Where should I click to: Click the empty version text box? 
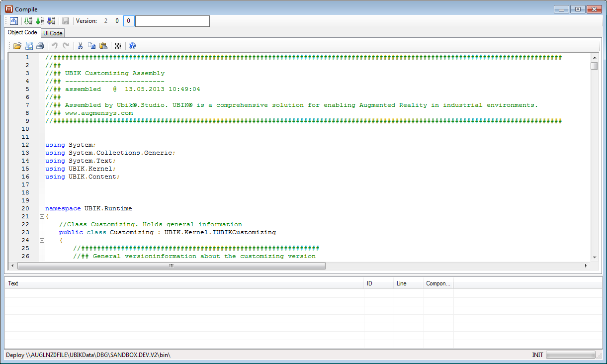[x=172, y=21]
